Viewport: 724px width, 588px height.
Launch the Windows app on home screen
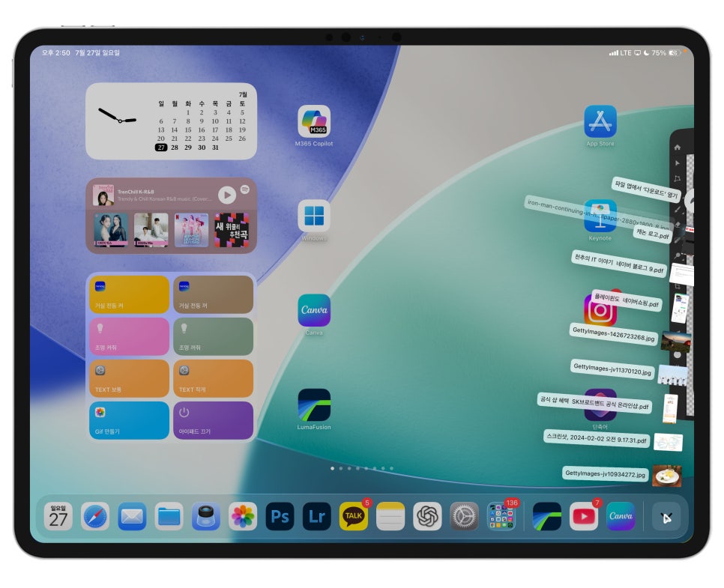click(x=314, y=216)
